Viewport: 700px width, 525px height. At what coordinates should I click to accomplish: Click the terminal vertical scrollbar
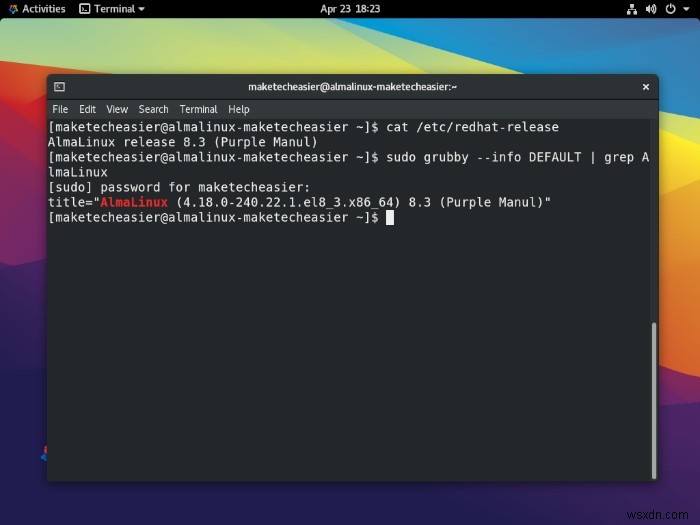(x=654, y=400)
